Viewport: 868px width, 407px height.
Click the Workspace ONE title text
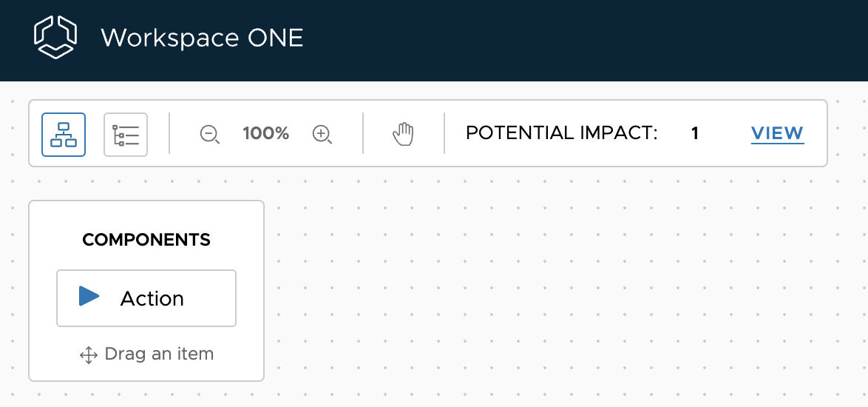tap(202, 38)
